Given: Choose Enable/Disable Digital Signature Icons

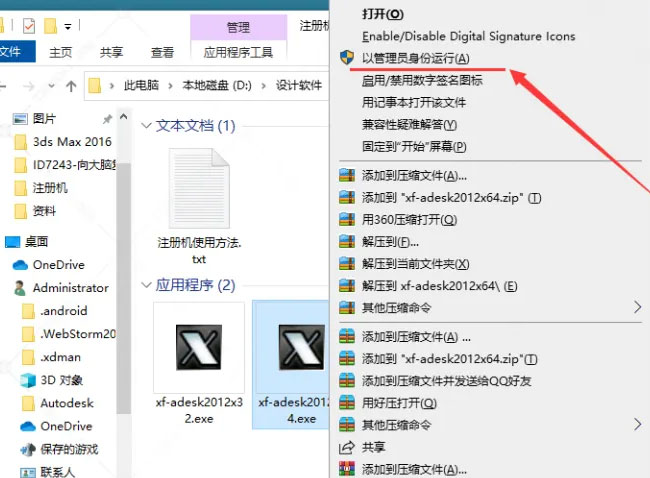Looking at the screenshot, I should click(x=468, y=36).
